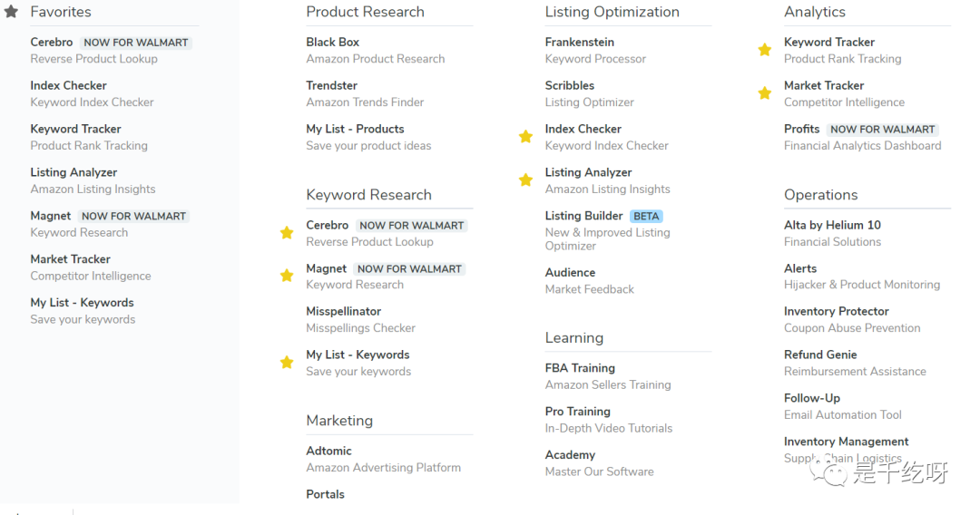Open Frankenstein keyword processor
Image resolution: width=980 pixels, height=515 pixels.
click(x=579, y=43)
